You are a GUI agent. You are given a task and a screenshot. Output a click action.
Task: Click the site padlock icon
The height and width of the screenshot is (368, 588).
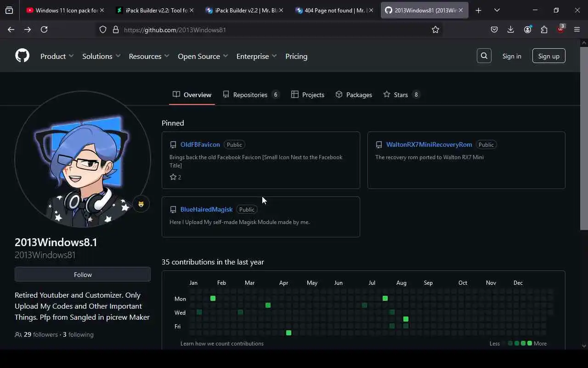tap(116, 29)
